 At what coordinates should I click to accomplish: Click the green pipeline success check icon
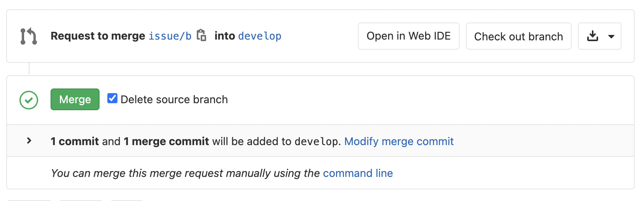[29, 100]
